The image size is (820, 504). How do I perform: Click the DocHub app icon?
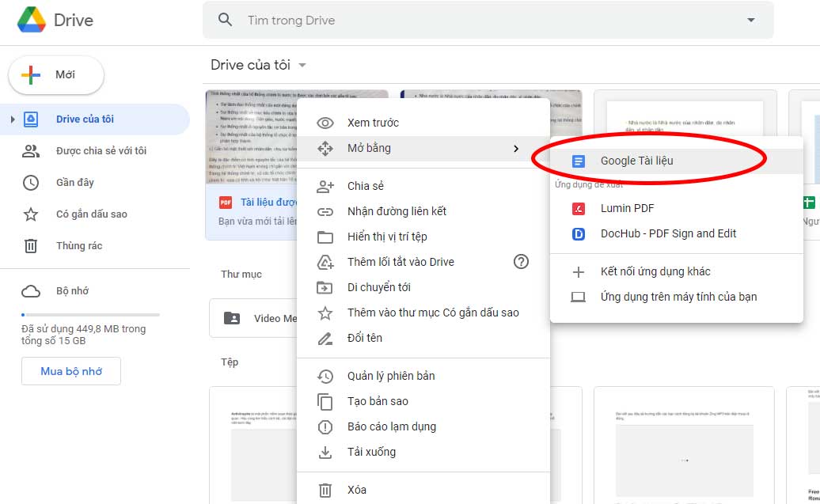point(579,233)
